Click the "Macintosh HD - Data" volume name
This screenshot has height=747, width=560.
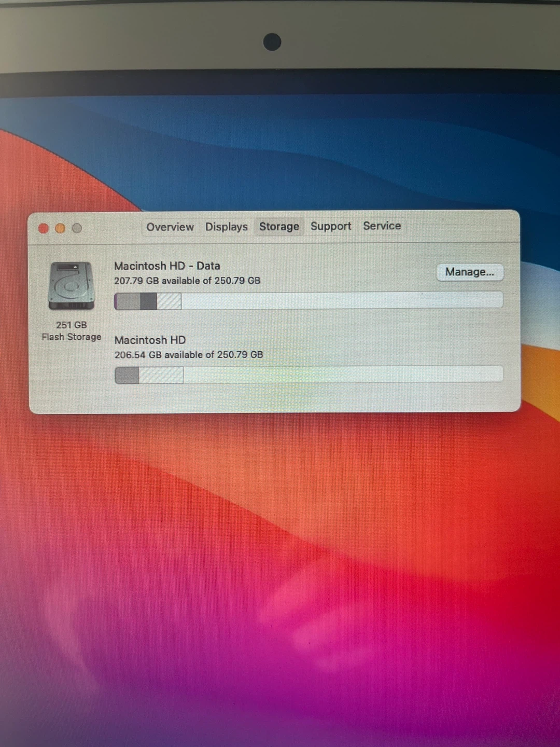[x=167, y=266]
